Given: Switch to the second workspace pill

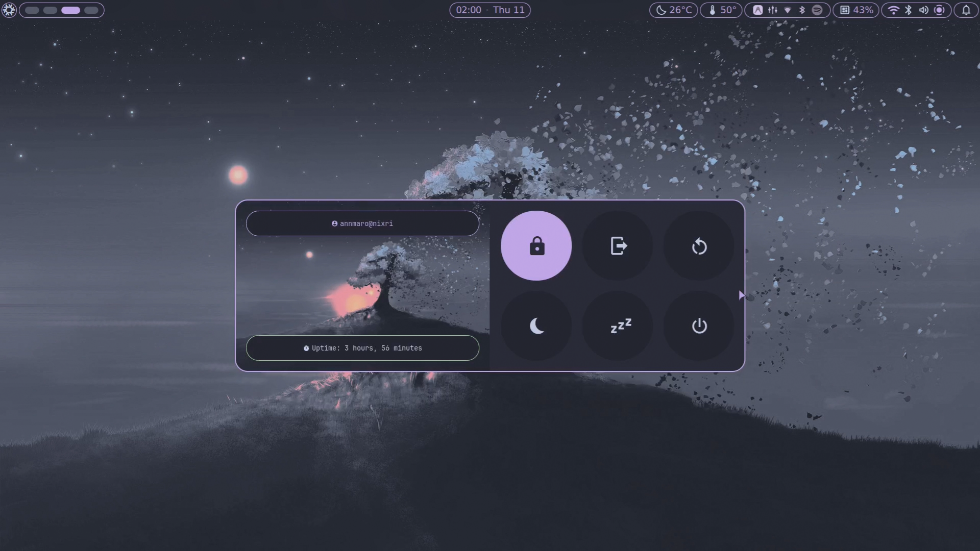Looking at the screenshot, I should [50, 10].
